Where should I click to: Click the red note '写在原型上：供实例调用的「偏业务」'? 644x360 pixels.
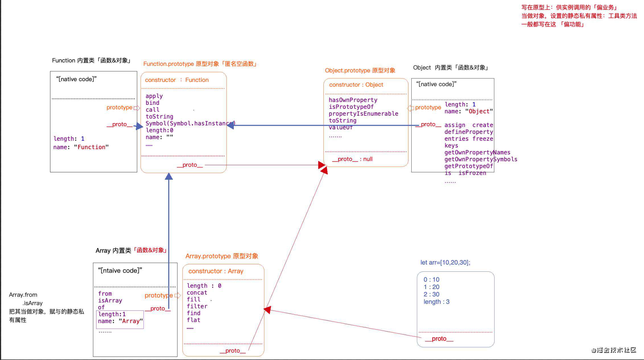coord(569,7)
